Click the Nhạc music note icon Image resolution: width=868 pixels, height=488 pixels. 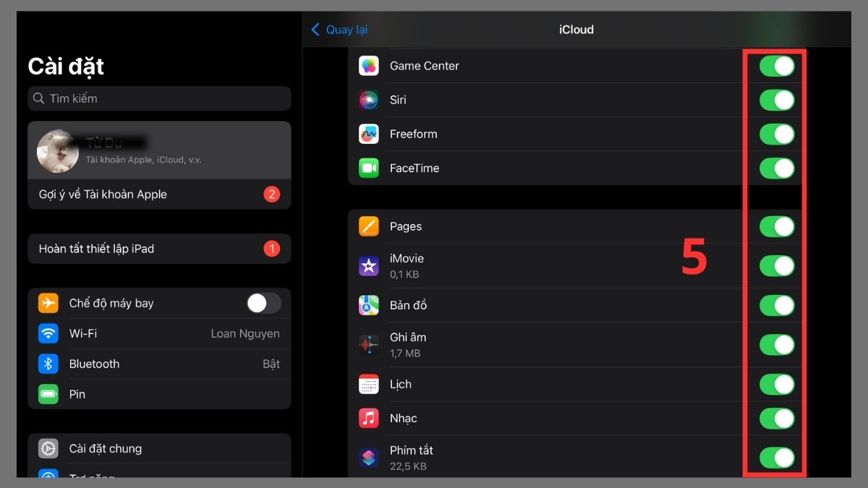369,418
